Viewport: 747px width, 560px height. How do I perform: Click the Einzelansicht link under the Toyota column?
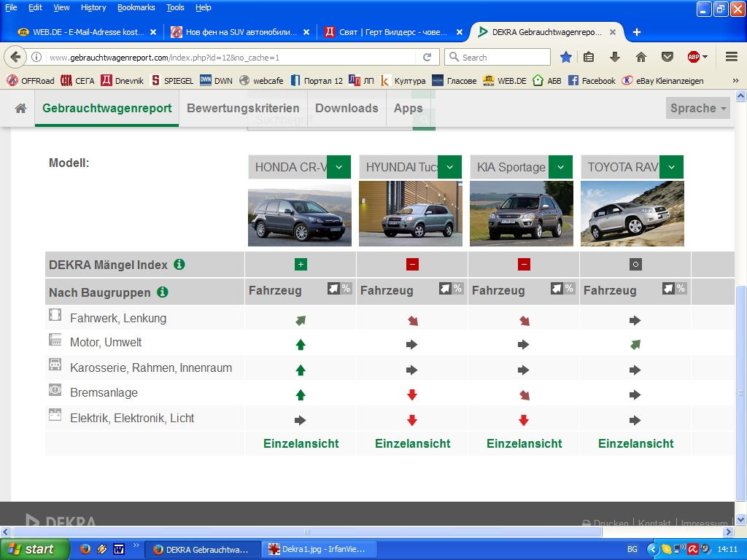tap(635, 443)
